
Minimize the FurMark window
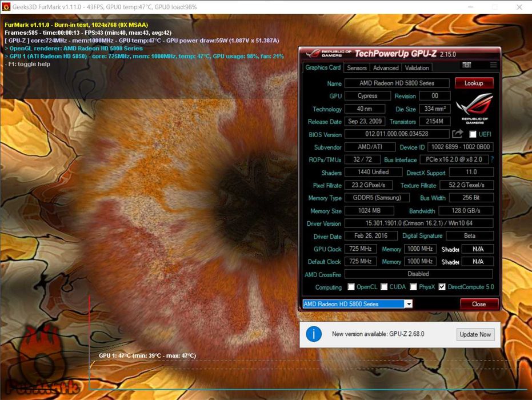[x=470, y=7]
